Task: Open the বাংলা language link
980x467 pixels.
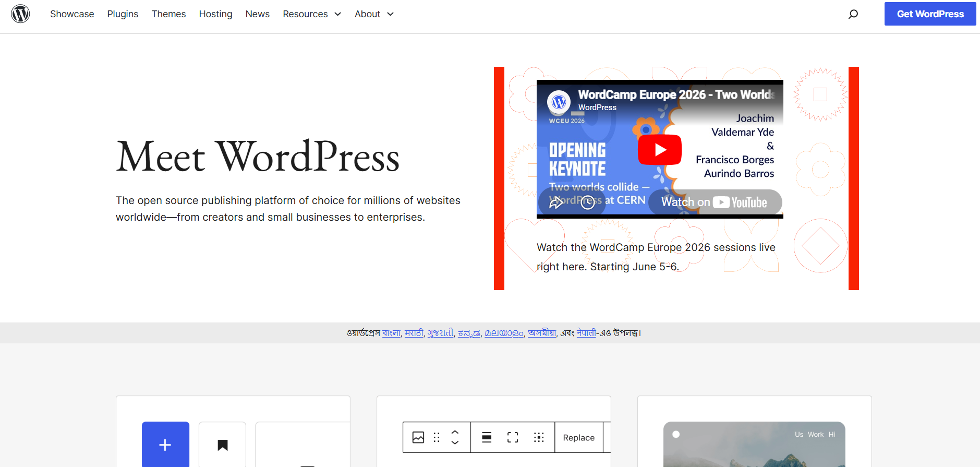Action: (391, 333)
